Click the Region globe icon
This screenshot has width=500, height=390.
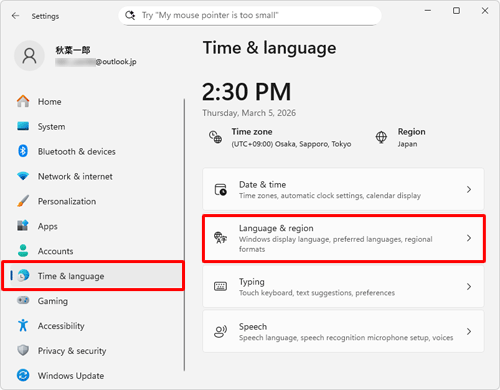(x=381, y=137)
